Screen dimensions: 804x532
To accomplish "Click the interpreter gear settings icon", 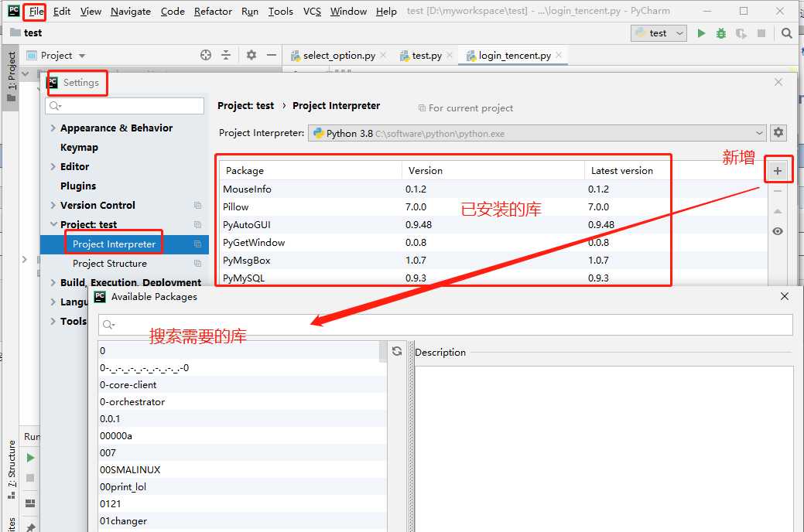I will coord(778,132).
